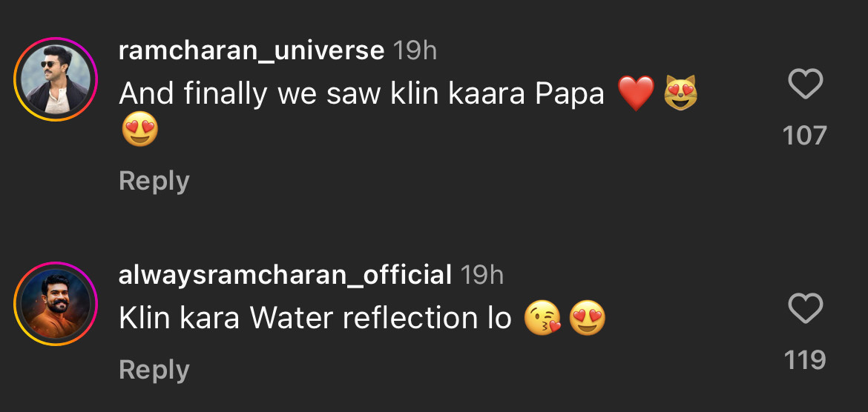View the 107 likes count
Viewport: 868px width, 412px height.
805,136
